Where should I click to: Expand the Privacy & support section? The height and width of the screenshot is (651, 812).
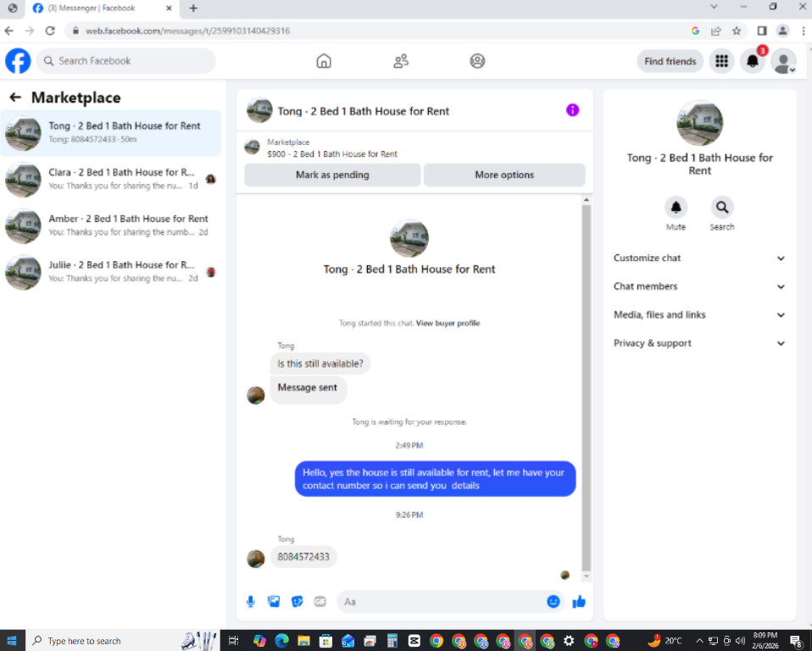pos(699,343)
